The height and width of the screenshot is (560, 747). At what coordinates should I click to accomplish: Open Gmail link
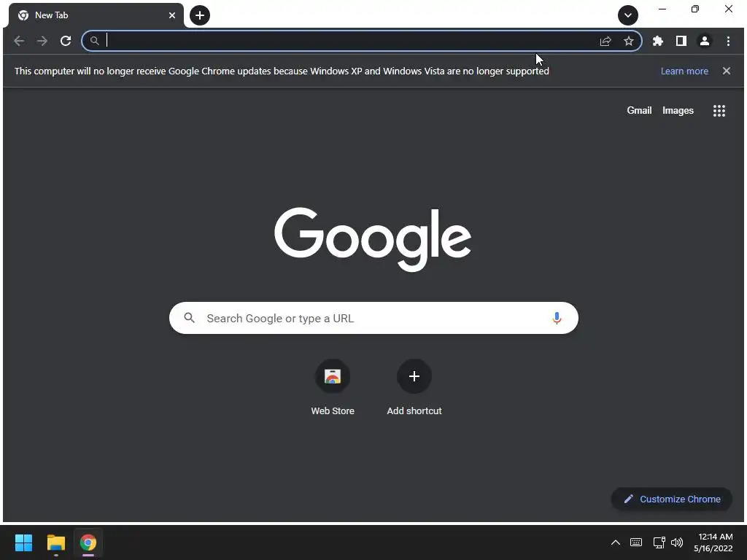click(x=639, y=111)
